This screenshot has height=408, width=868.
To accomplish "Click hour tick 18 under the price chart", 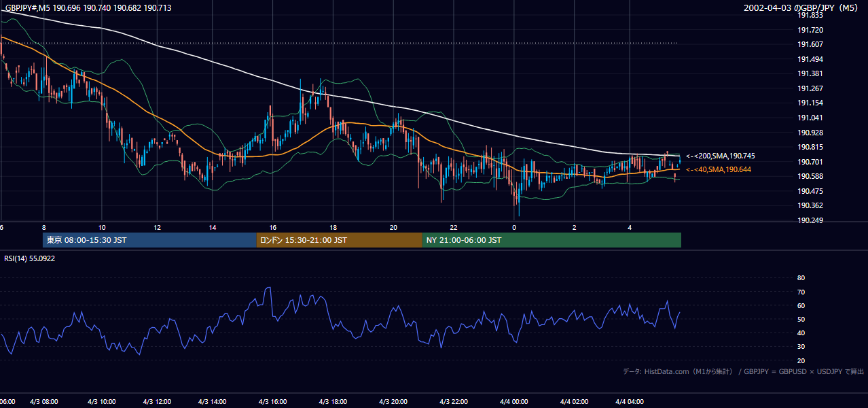I will [x=333, y=227].
